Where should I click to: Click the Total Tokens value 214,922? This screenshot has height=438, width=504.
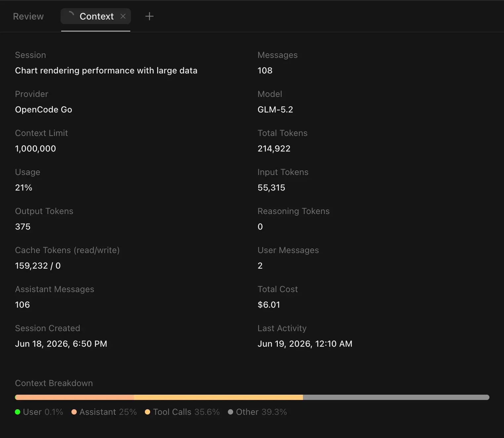274,149
